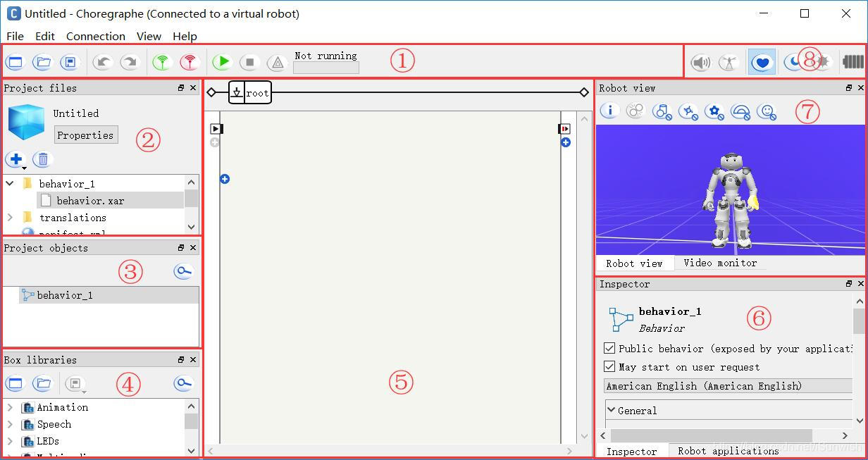
Task: Open the Edit menu
Action: coord(45,36)
